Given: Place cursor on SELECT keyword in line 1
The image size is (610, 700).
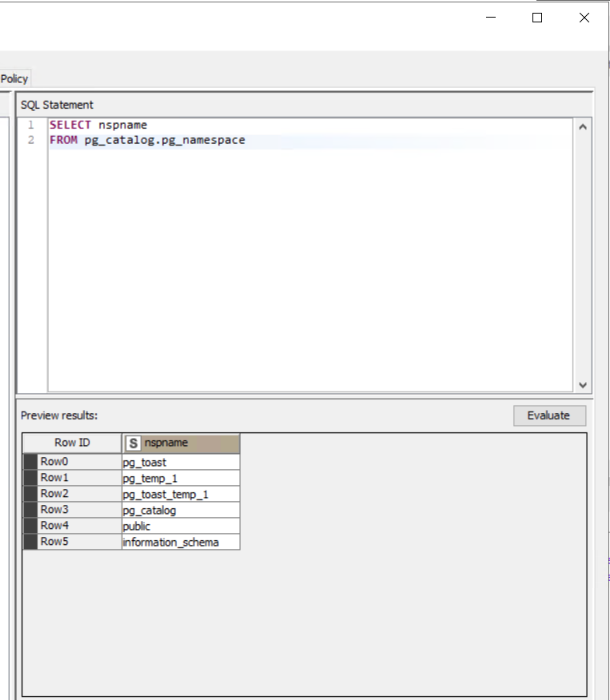Looking at the screenshot, I should tap(70, 125).
